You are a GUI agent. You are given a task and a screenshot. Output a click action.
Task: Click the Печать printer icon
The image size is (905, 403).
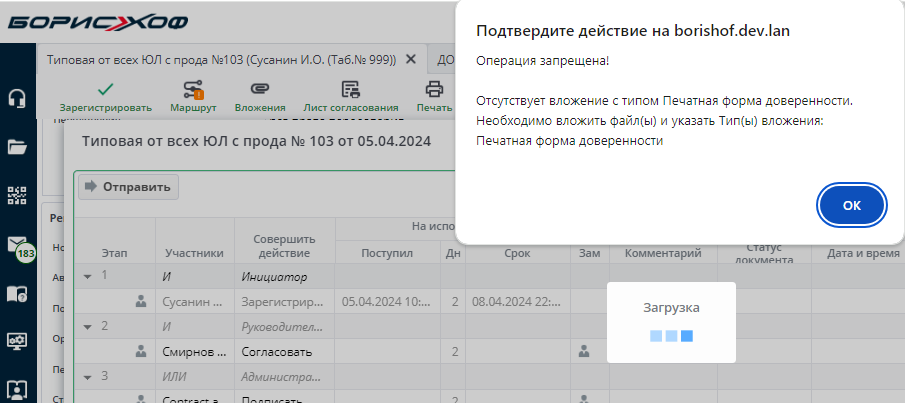tap(434, 90)
